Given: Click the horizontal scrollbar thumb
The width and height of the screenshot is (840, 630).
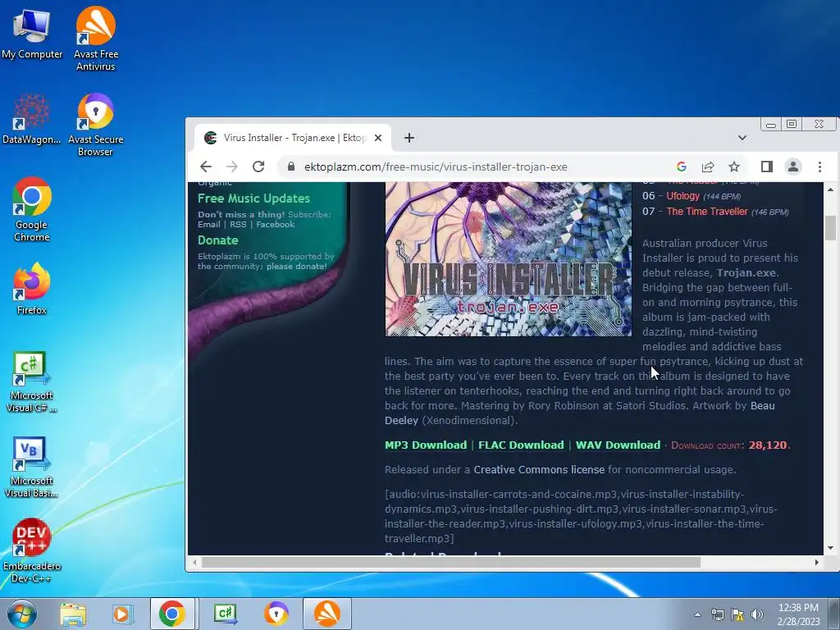Looking at the screenshot, I should (450, 563).
